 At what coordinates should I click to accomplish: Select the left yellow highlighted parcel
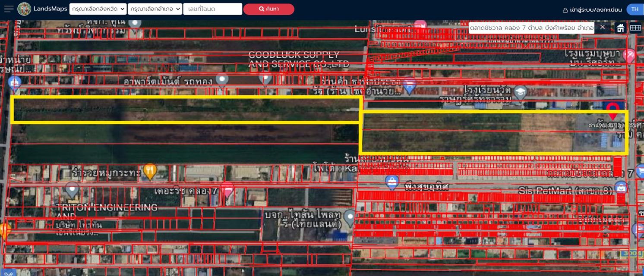coord(186,110)
